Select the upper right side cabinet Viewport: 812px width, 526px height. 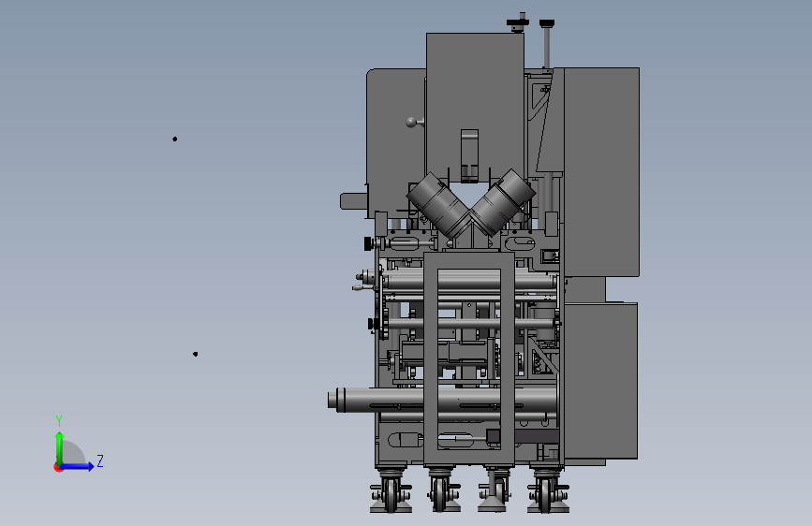pos(600,172)
